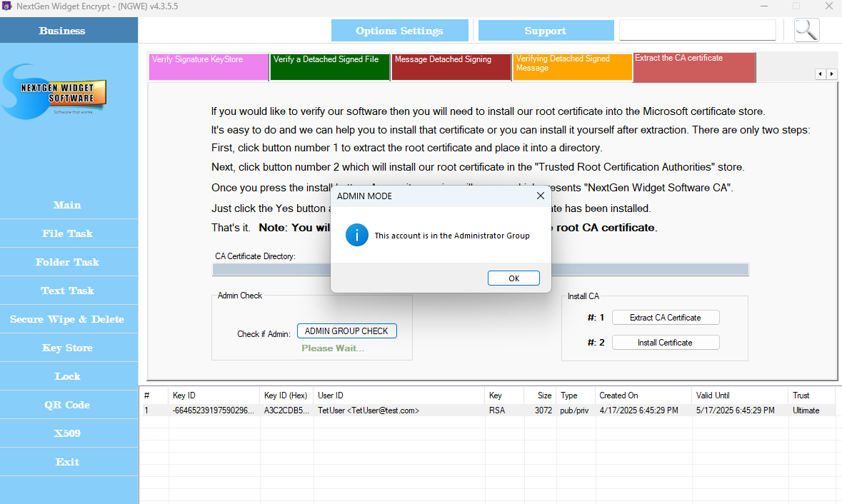
Task: Sort by the Key ID (Hex) column header
Action: point(286,395)
